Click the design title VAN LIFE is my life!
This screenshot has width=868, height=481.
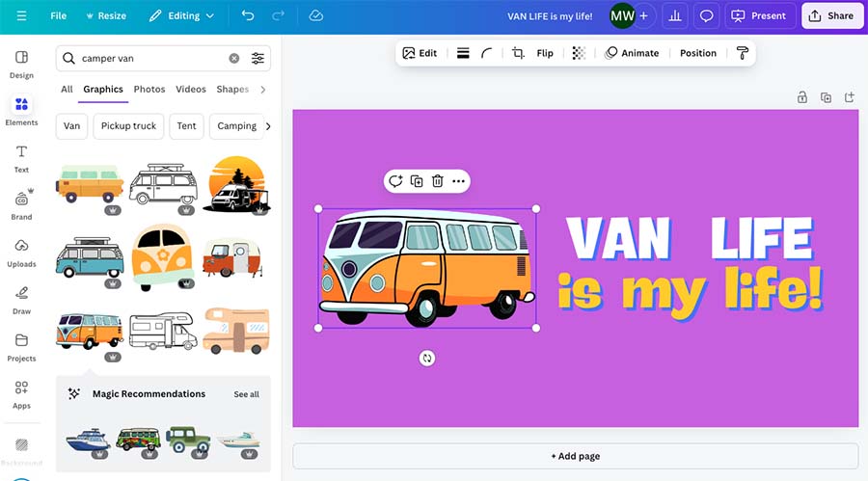[x=550, y=16]
